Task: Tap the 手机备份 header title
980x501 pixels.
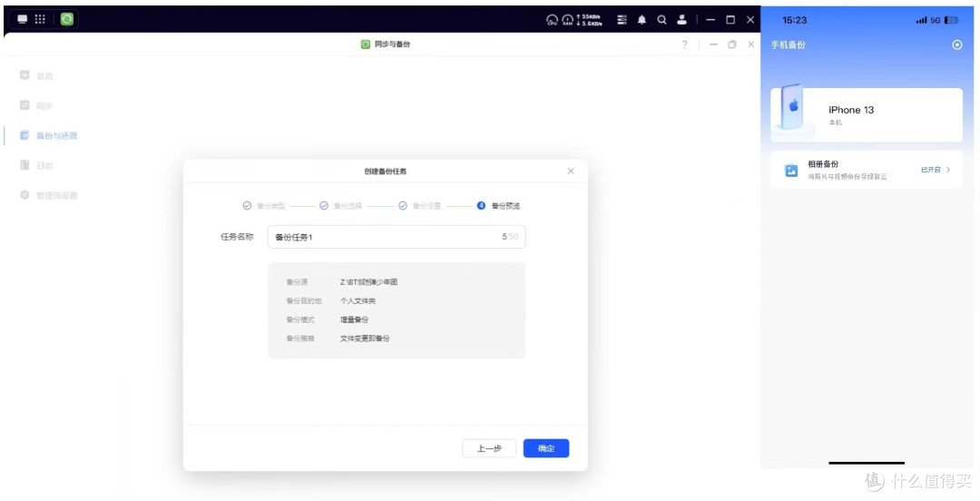Action: [x=788, y=45]
